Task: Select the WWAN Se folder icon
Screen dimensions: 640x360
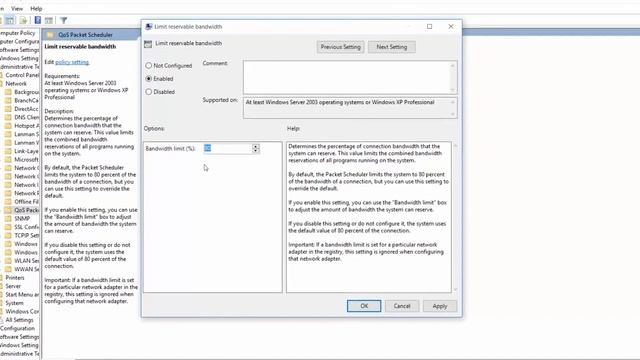Action: [x=8, y=269]
